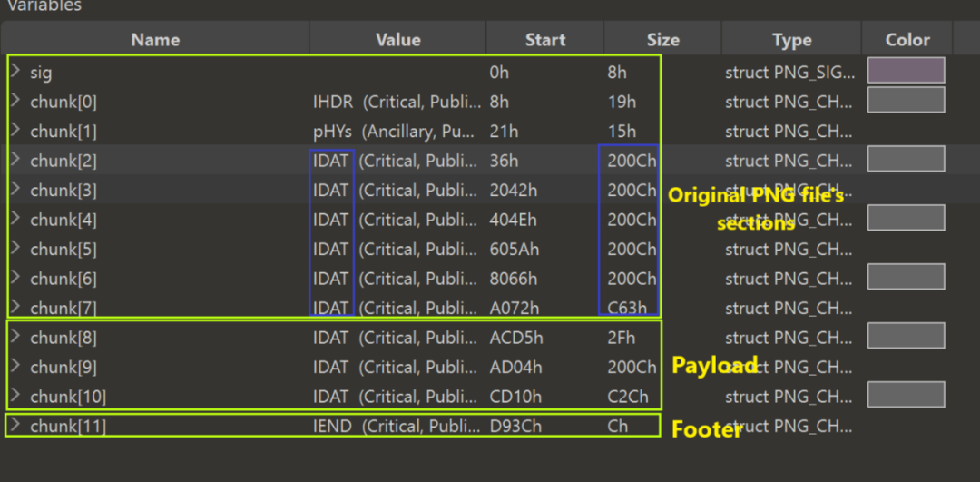Expand chunk[10] tree node
Screen dimensions: 980x482
(x=16, y=395)
